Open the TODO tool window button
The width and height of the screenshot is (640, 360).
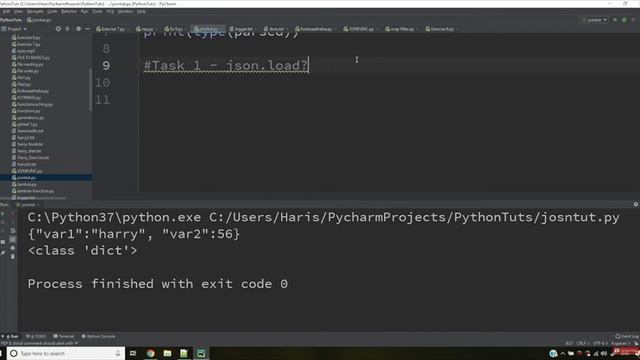click(x=36, y=336)
